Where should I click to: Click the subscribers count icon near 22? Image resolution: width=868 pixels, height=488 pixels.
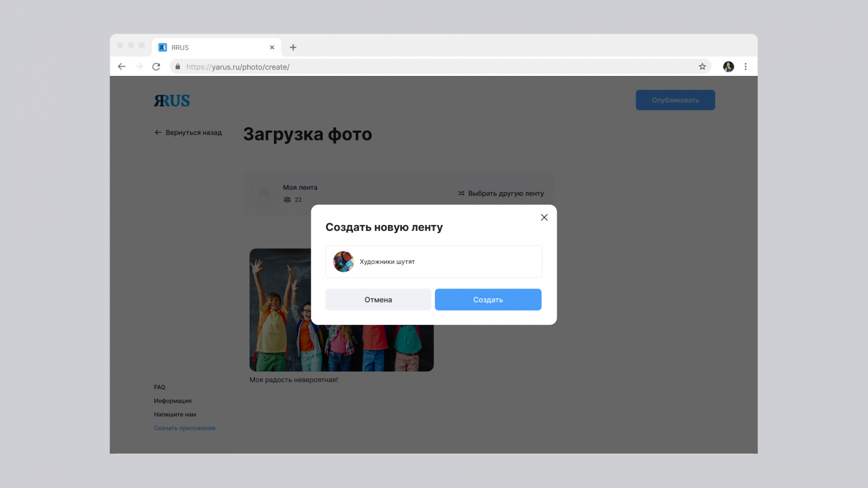pos(287,200)
